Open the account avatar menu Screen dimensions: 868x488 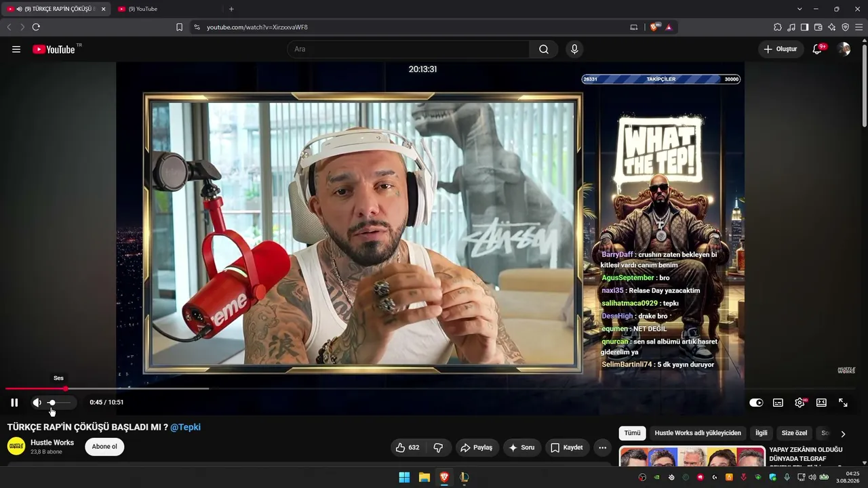pyautogui.click(x=844, y=49)
